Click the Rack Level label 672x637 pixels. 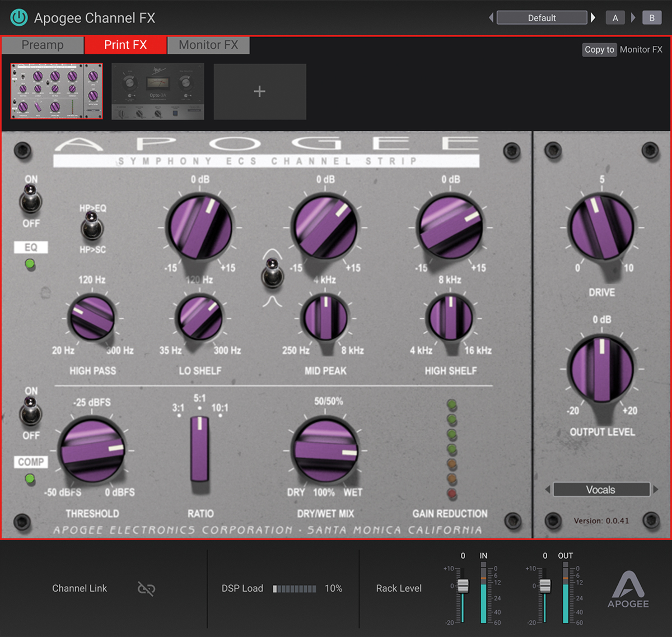(x=399, y=588)
